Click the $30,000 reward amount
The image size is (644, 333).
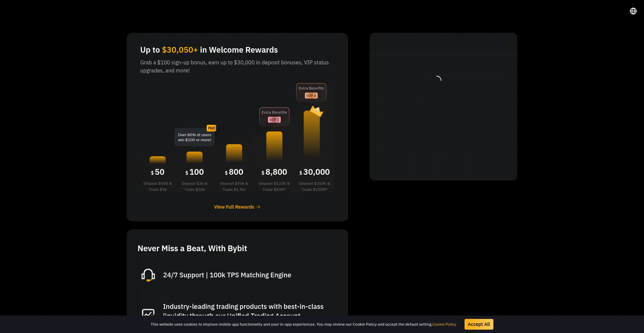tap(314, 172)
